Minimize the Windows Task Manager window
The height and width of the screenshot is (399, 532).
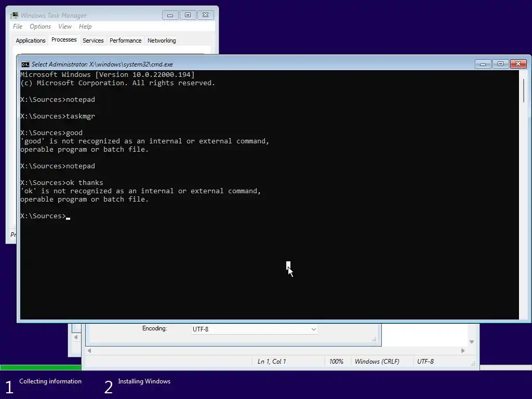pos(170,15)
